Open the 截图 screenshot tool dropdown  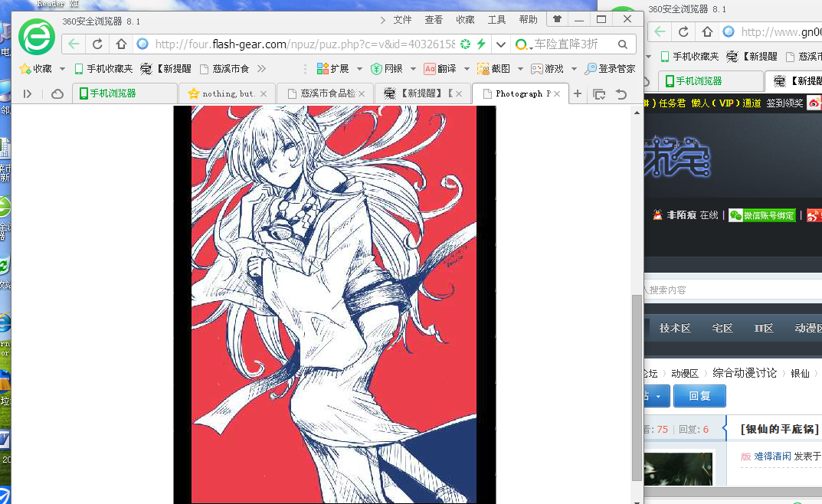click(x=520, y=69)
